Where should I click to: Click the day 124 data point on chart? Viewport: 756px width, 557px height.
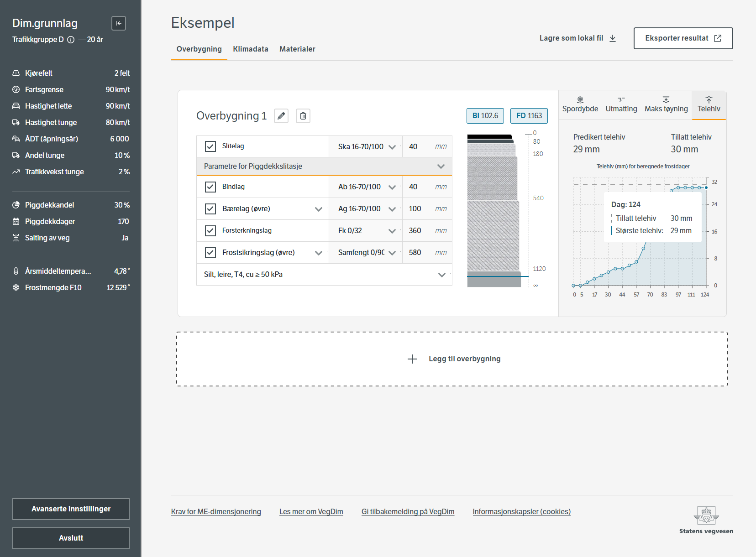[x=706, y=187]
